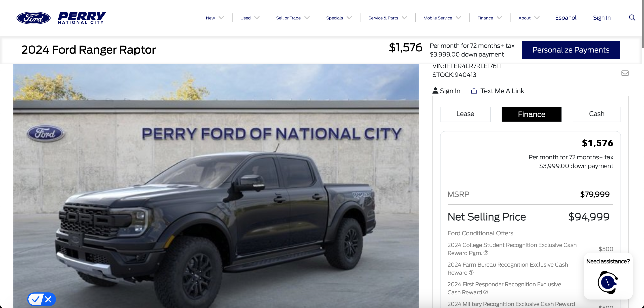Switch to the Lease tab
This screenshot has height=308, width=644.
coord(465,114)
